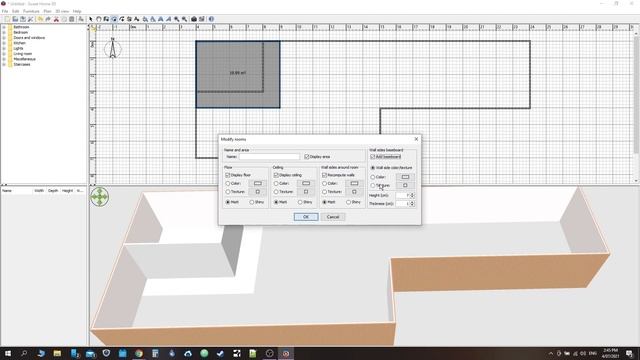Open the Wall sides color swatch button
Screen dimensions: 640x360
click(354, 183)
